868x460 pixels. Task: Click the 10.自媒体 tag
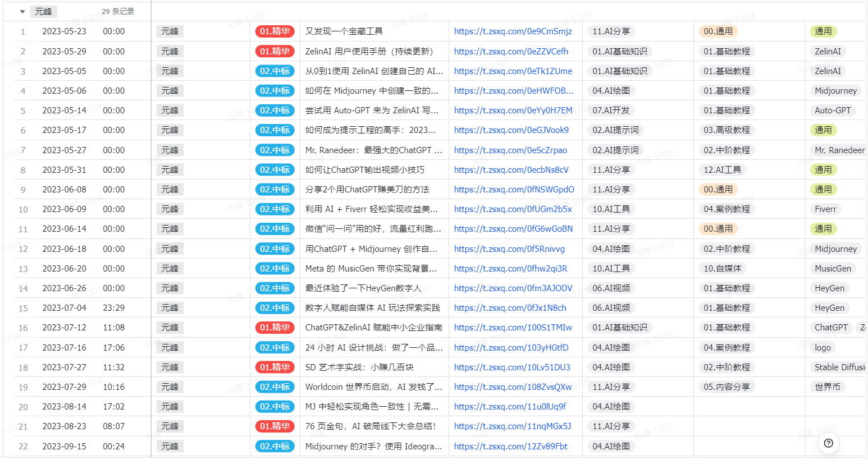coord(722,269)
